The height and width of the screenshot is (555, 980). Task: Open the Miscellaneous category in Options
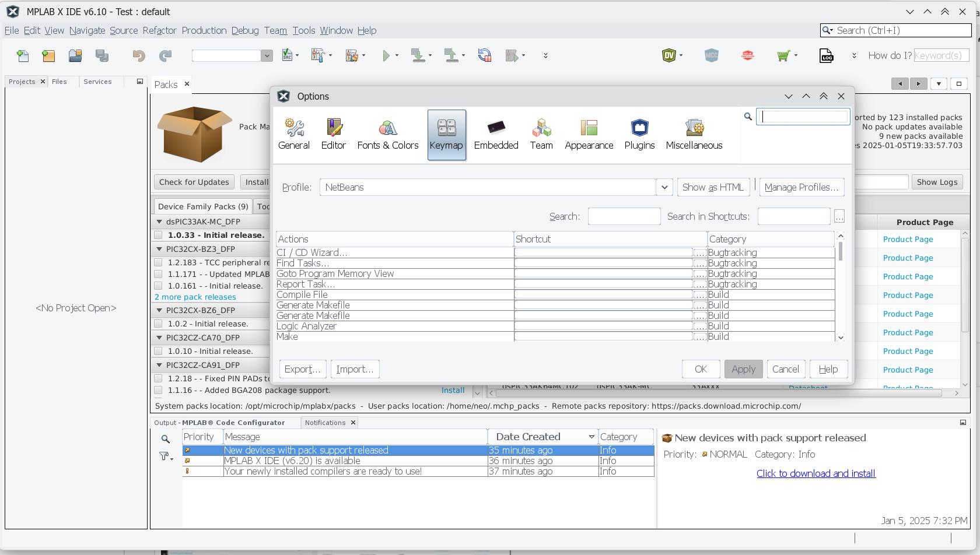tap(694, 135)
